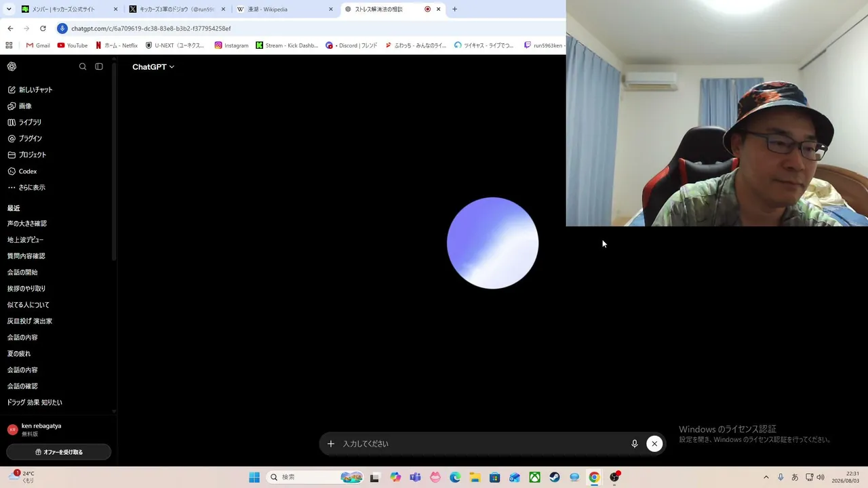Image resolution: width=868 pixels, height=488 pixels.
Task: Switch to the キッカーズ3軍のドジョウ X tab
Action: 177,9
